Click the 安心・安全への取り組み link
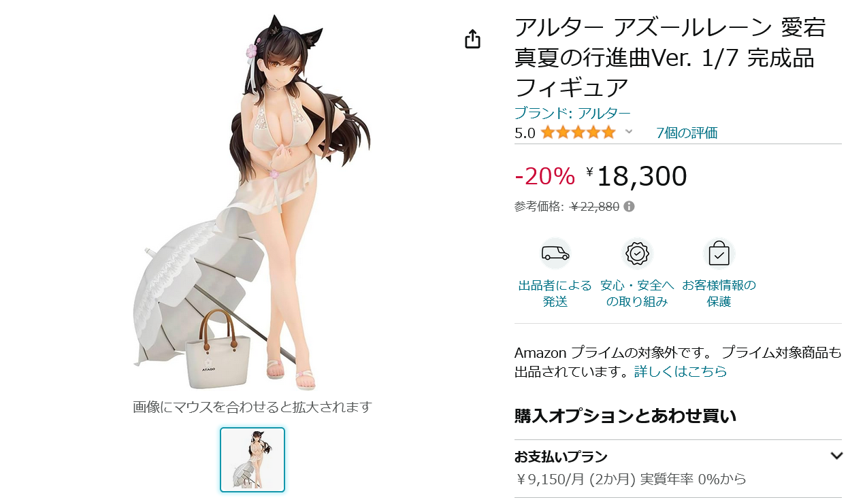Image resolution: width=865 pixels, height=504 pixels. coord(637,293)
